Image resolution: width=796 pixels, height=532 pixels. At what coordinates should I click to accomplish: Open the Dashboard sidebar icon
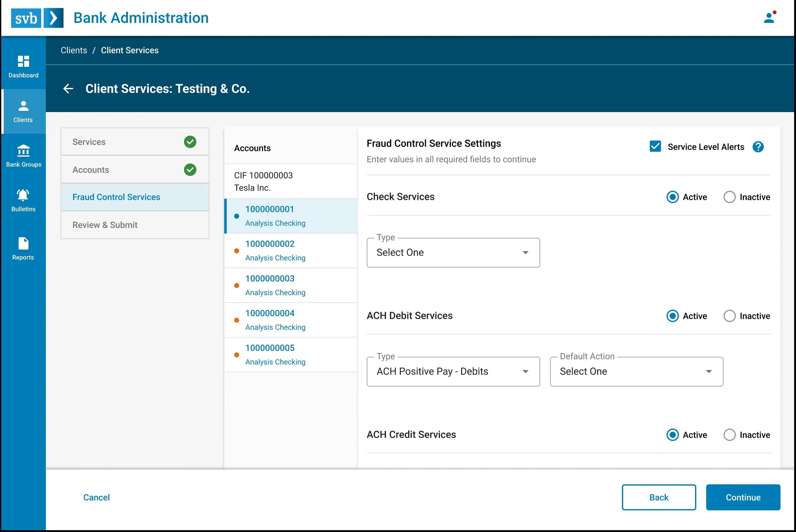click(x=23, y=62)
